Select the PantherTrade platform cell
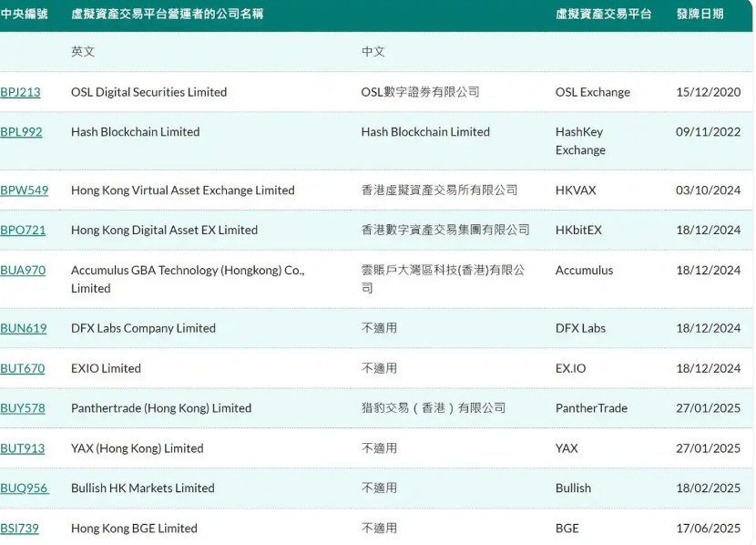 [591, 408]
